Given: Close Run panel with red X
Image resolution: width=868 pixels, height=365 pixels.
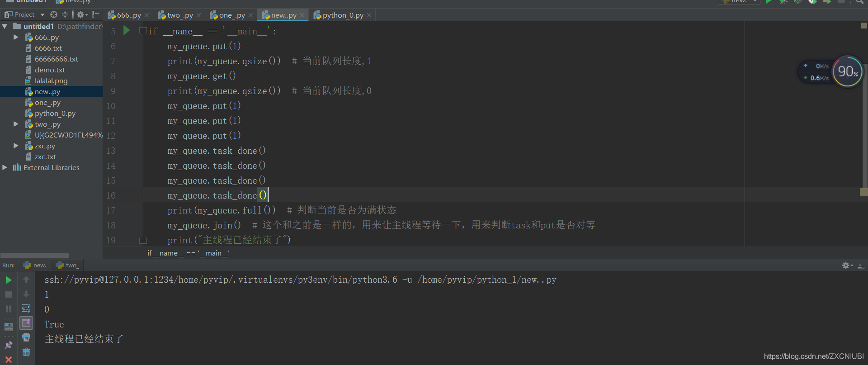Looking at the screenshot, I should (x=8, y=360).
